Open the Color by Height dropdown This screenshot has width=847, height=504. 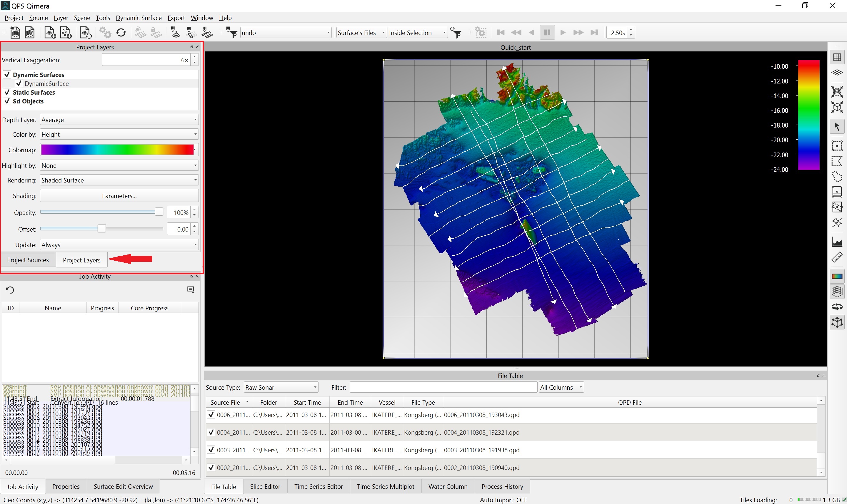coord(119,135)
